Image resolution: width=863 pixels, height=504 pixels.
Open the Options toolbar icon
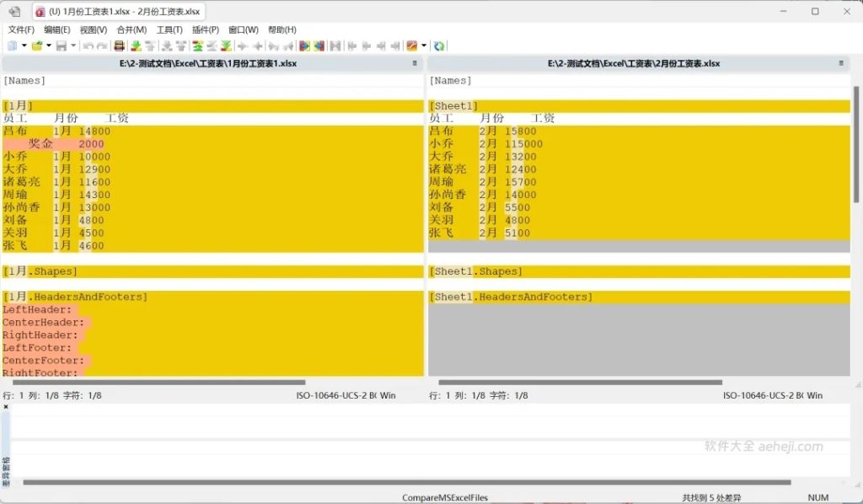(x=411, y=46)
